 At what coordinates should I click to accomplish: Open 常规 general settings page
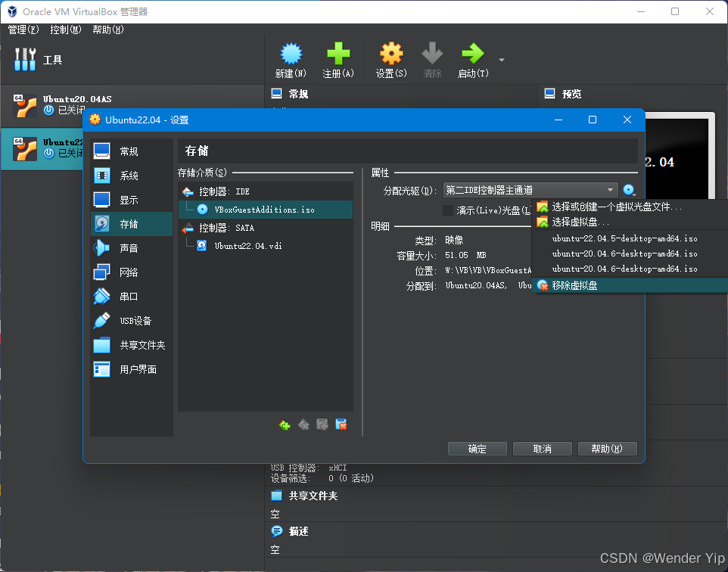click(132, 151)
